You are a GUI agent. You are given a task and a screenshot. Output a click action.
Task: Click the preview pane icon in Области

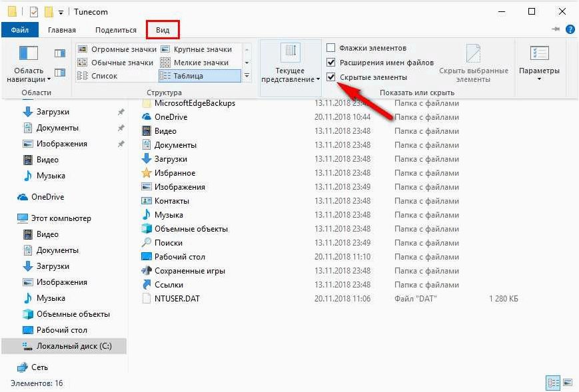[x=60, y=53]
